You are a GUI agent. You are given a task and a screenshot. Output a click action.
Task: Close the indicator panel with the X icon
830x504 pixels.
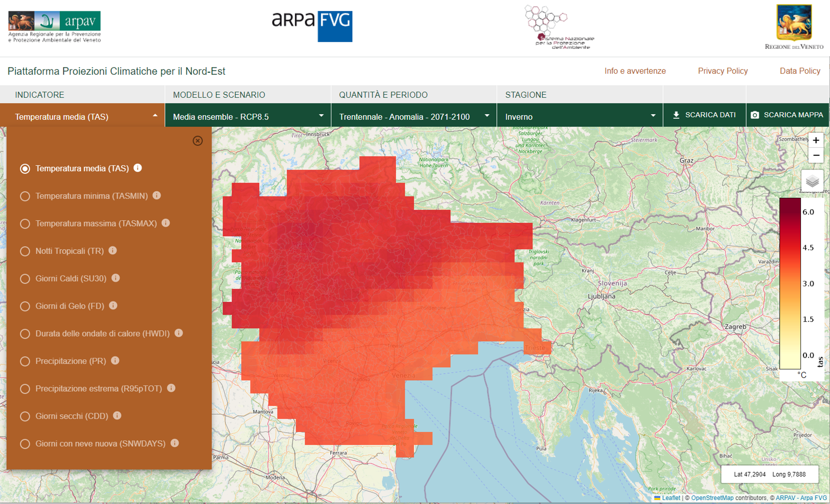point(198,141)
